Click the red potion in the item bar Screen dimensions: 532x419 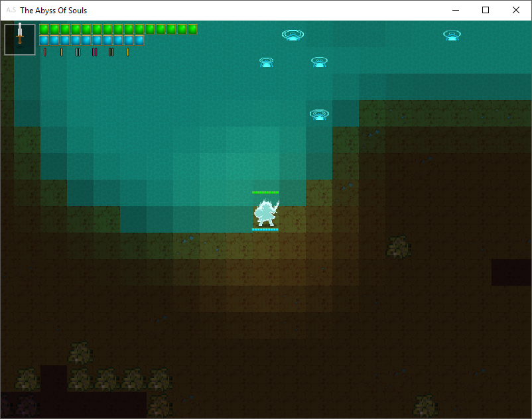point(44,52)
